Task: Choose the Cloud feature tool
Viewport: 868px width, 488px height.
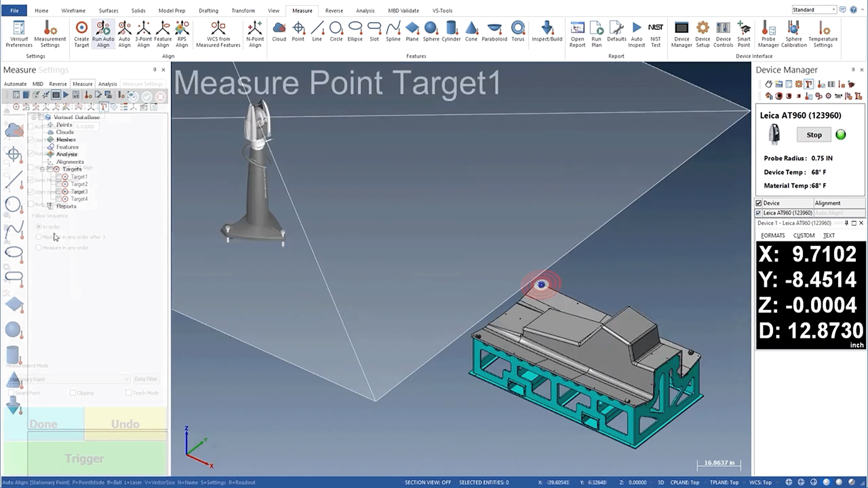Action: [279, 32]
